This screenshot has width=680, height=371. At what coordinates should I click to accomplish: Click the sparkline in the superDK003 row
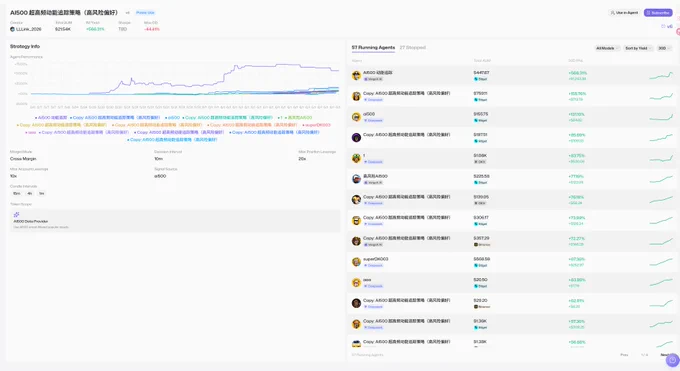click(661, 262)
